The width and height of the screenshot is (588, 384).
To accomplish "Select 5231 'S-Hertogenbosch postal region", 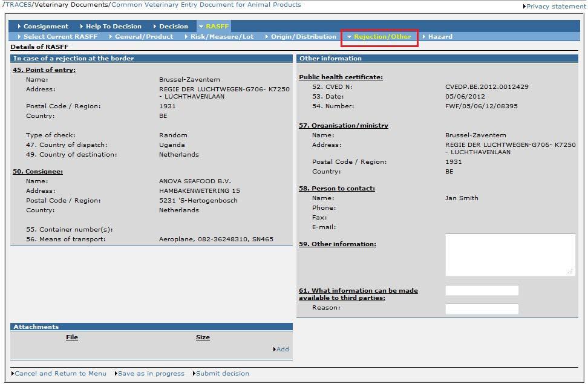I will 198,201.
